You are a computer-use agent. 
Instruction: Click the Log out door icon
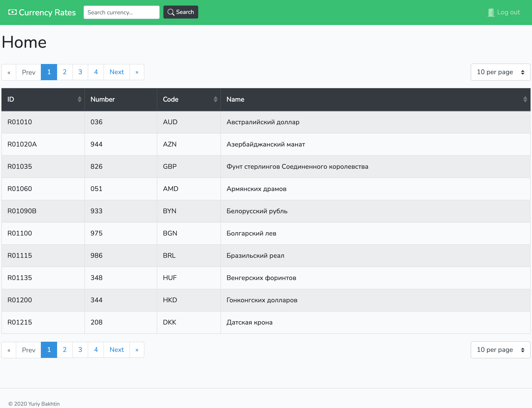pos(491,12)
